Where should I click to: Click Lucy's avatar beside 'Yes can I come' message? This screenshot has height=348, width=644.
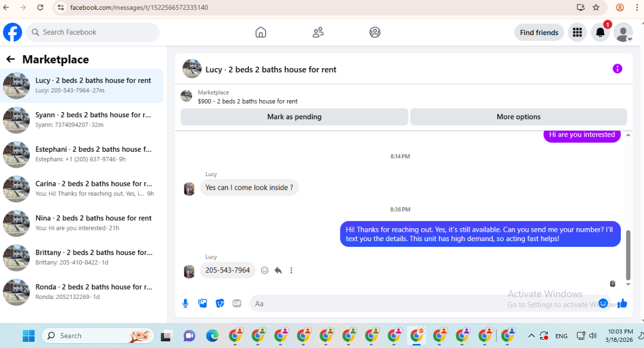pos(189,188)
